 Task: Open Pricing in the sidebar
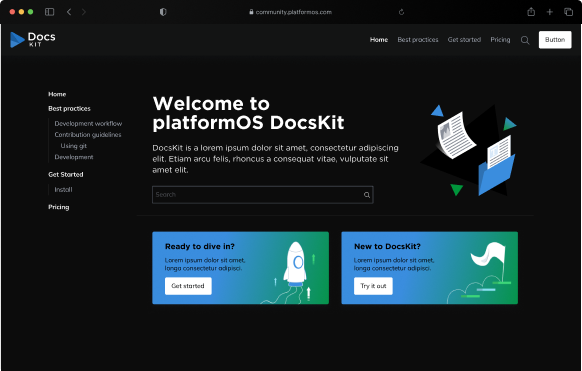tap(59, 207)
